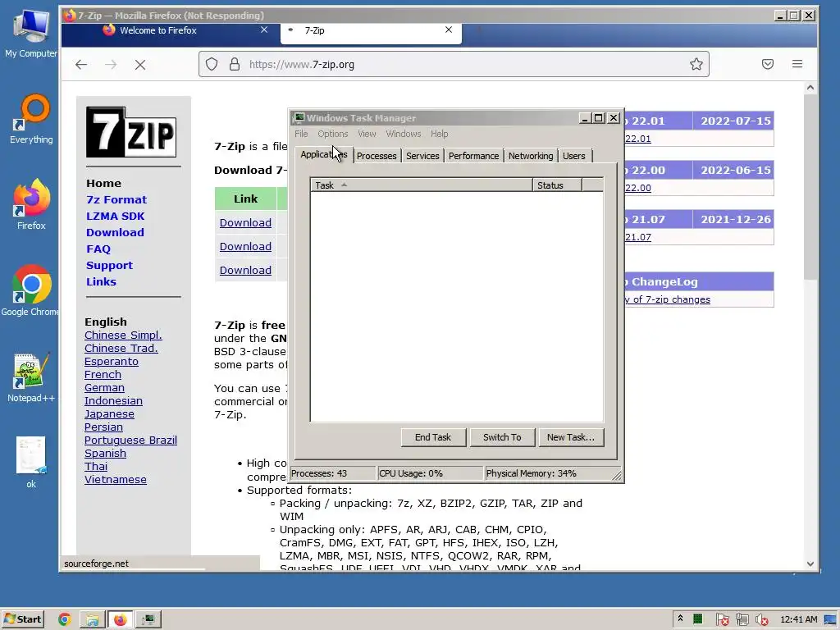Viewport: 840px width, 630px height.
Task: Open Task Manager Windows menu
Action: [404, 134]
